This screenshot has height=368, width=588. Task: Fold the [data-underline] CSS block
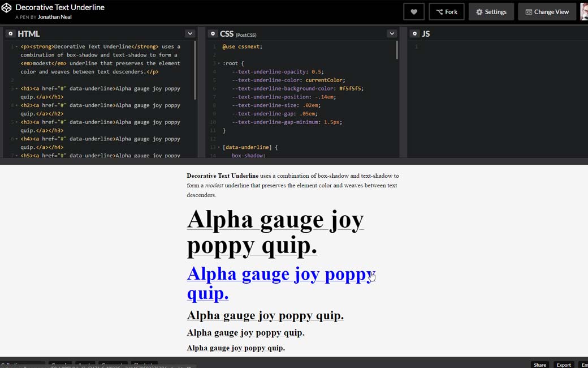point(219,147)
